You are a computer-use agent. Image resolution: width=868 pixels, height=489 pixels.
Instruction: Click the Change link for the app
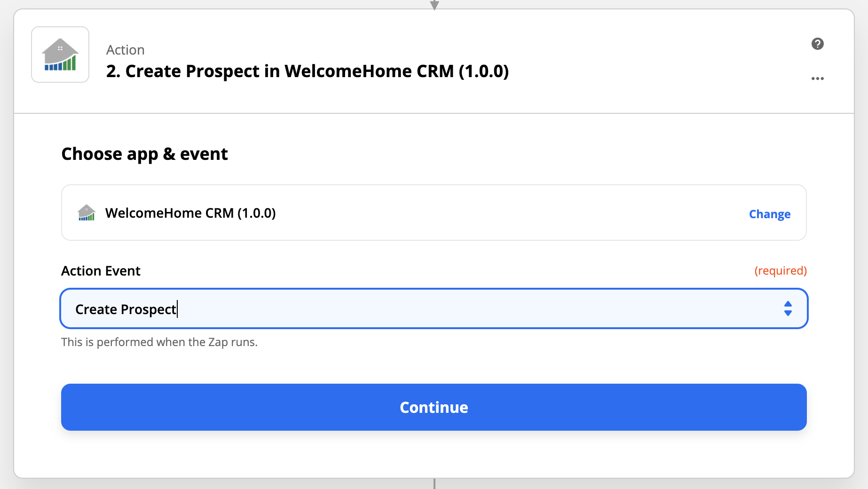pyautogui.click(x=769, y=214)
